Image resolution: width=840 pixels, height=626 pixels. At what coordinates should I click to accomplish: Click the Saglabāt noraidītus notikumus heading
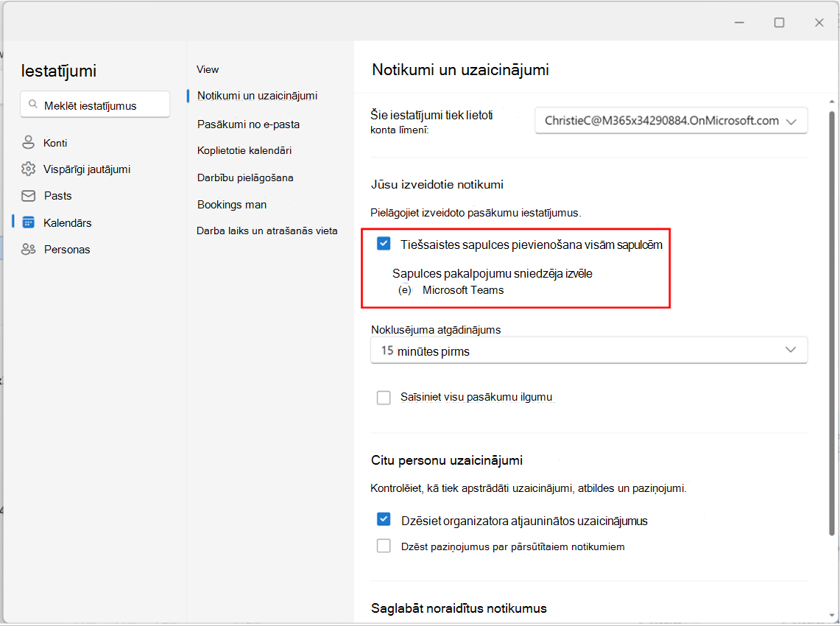click(459, 608)
